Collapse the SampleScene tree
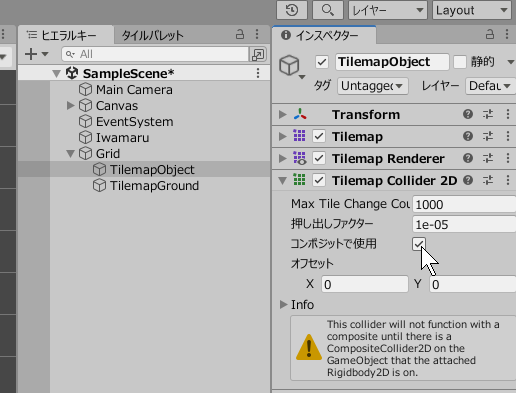This screenshot has height=393, width=516. pos(56,73)
